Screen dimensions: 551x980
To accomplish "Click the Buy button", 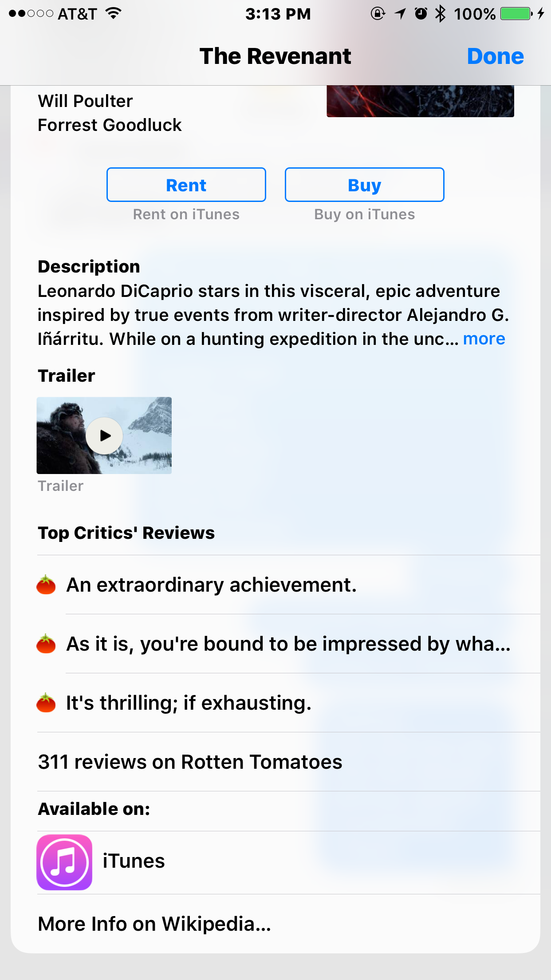I will [365, 185].
